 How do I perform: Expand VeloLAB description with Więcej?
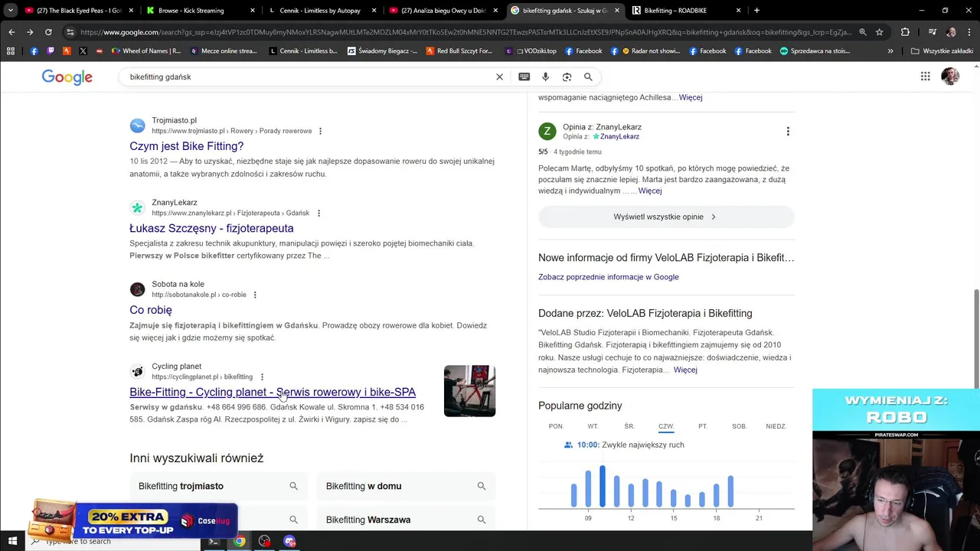[685, 370]
